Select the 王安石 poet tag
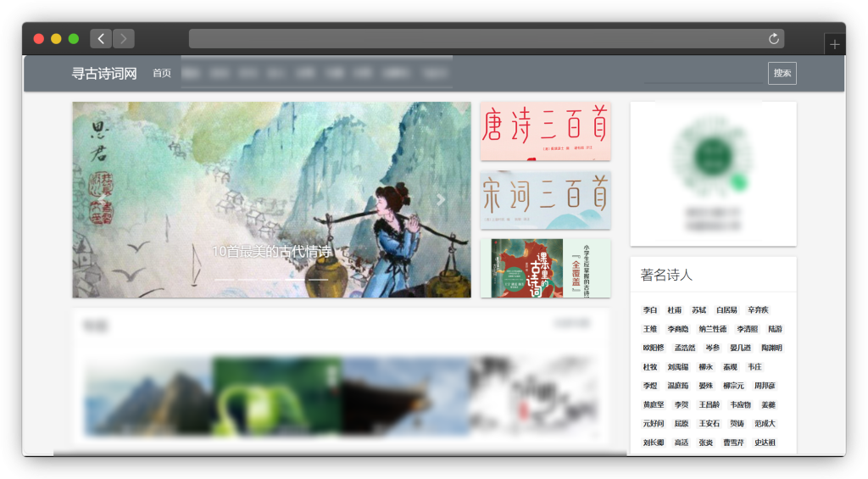The height and width of the screenshot is (479, 868). point(709,424)
